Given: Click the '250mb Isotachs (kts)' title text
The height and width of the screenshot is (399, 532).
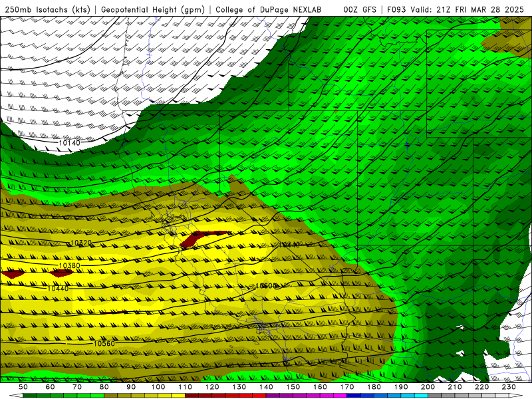Looking at the screenshot, I should 48,9.
